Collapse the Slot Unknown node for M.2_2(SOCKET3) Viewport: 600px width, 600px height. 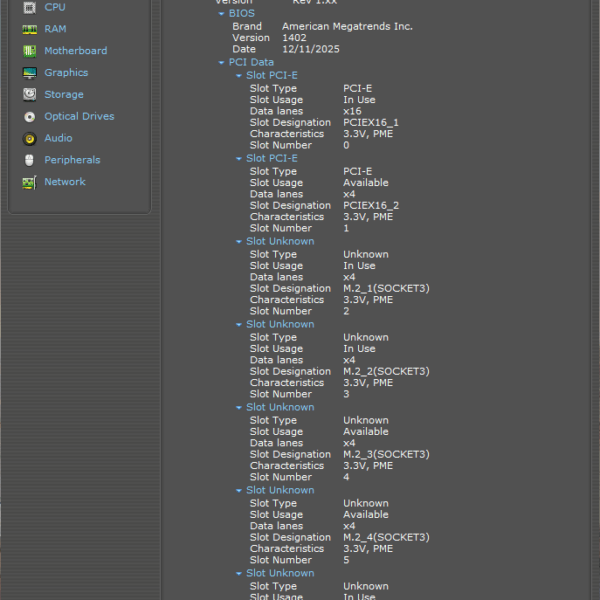coord(238,324)
